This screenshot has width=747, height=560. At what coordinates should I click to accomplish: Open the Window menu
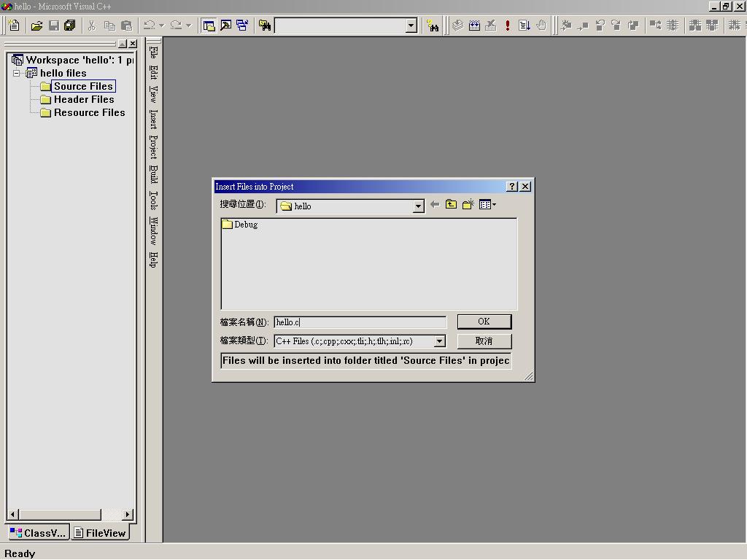pos(153,231)
